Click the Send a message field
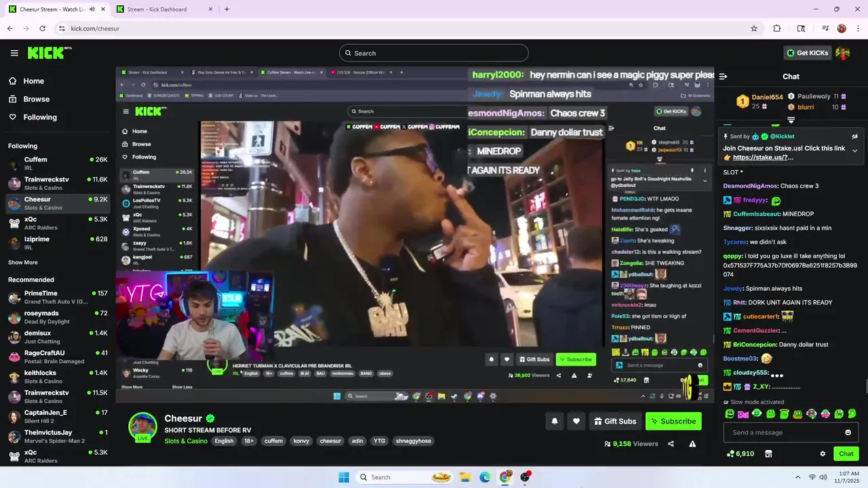 point(791,432)
